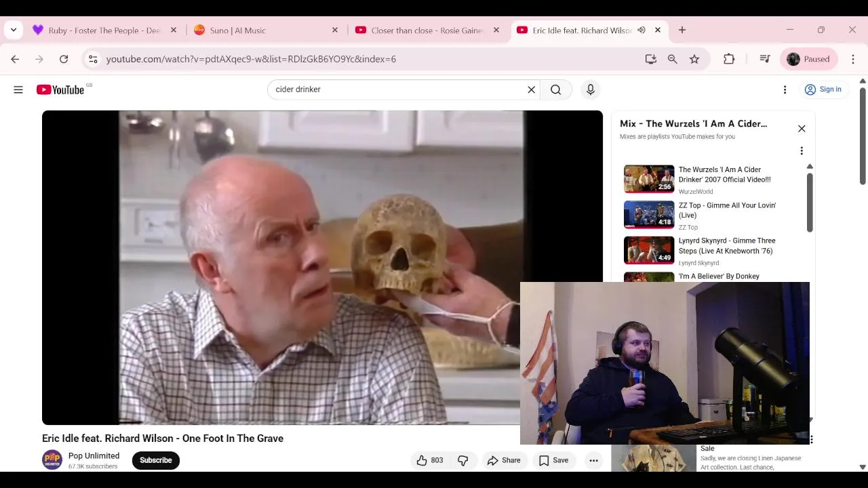Play The Wurzels Cider Drinker thumbnail
Viewport: 868px width, 488px height.
click(649, 179)
